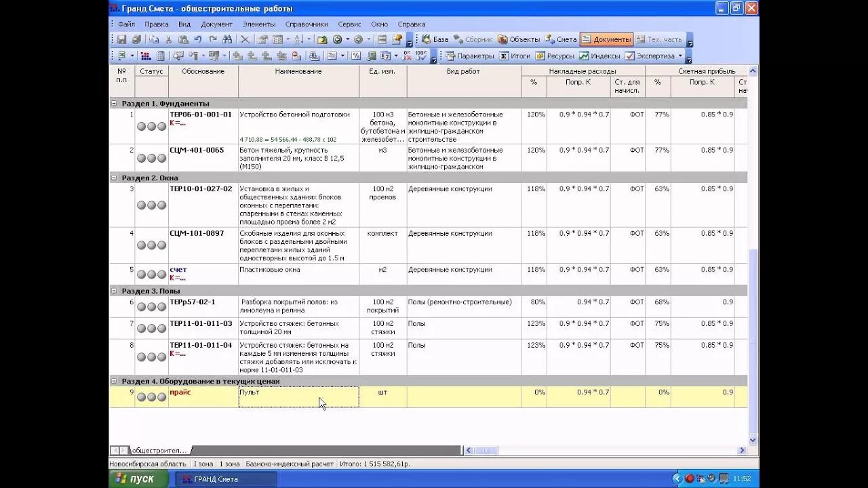The width and height of the screenshot is (868, 488).
Task: Click the percent sign icon
Action: tap(355, 56)
